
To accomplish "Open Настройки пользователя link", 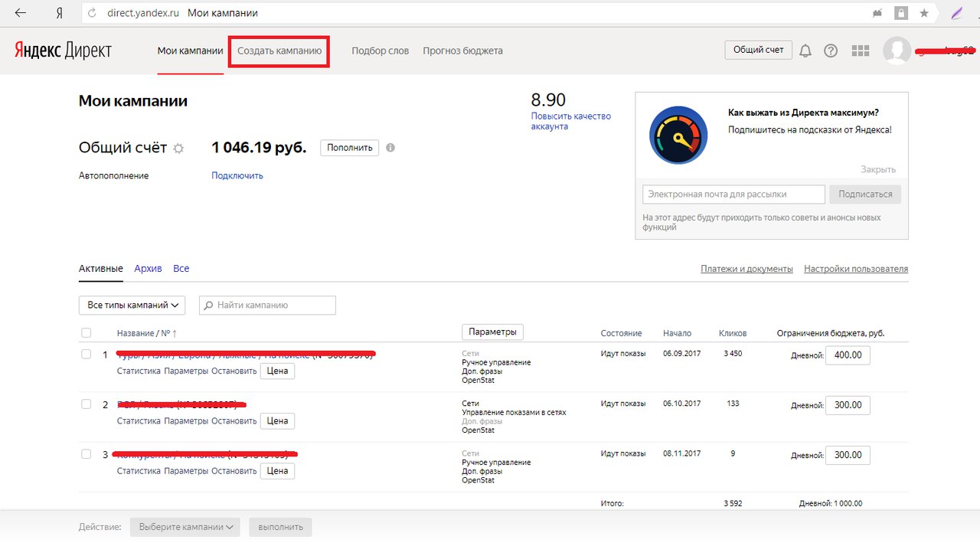I will (856, 269).
